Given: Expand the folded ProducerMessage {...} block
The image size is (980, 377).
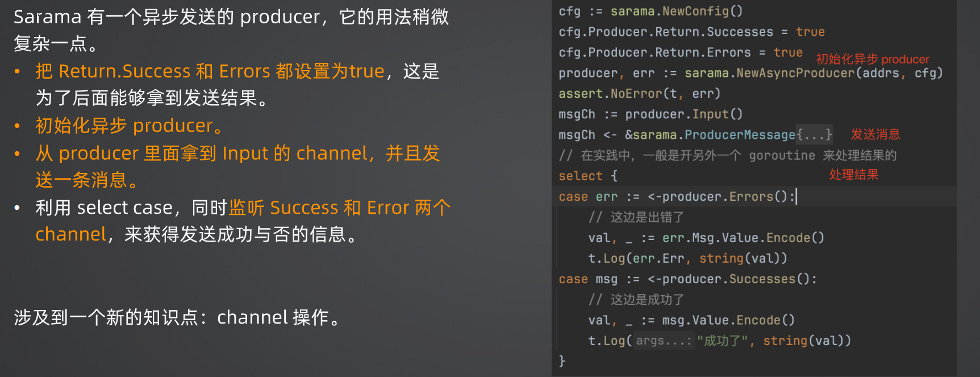Looking at the screenshot, I should coord(814,135).
